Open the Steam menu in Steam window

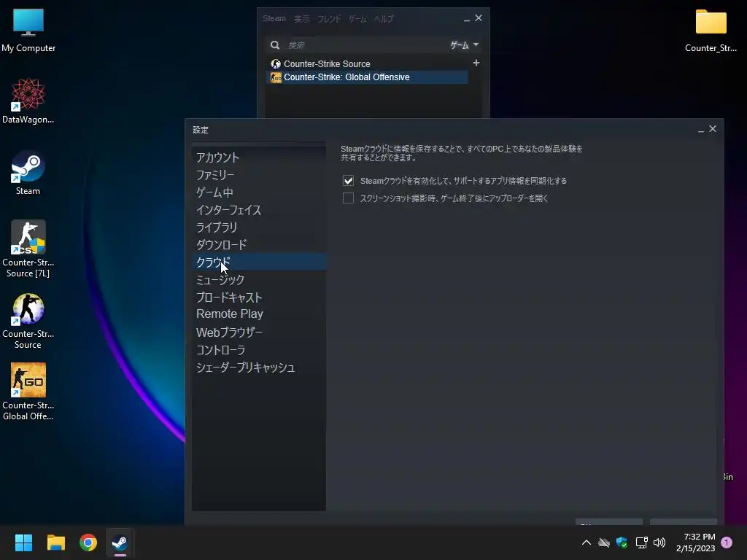pos(274,18)
